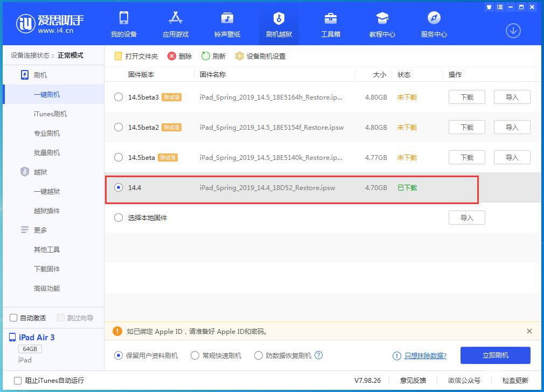Enable the 自动激活 auto-activate checkbox
Image resolution: width=544 pixels, height=392 pixels.
pos(12,318)
